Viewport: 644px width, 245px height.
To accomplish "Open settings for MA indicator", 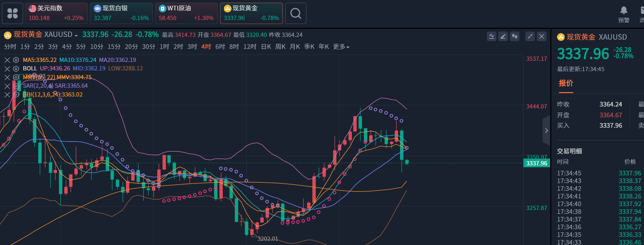I will coord(16,60).
